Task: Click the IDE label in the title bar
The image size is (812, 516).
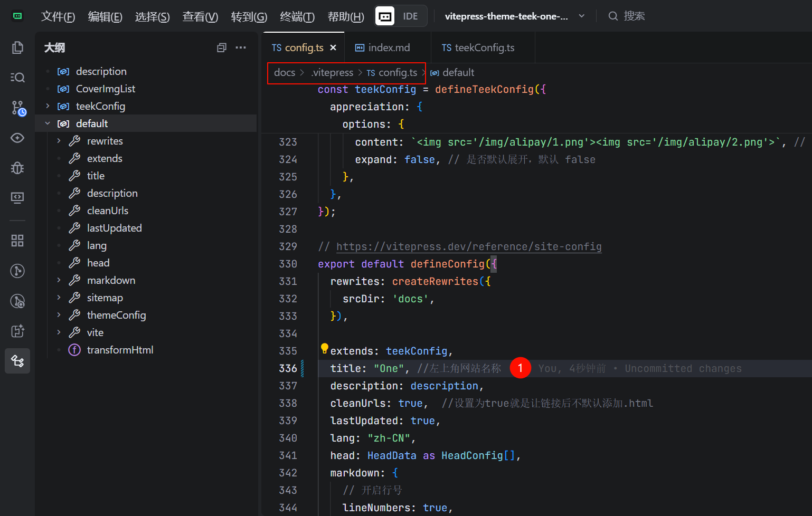Action: (x=410, y=16)
